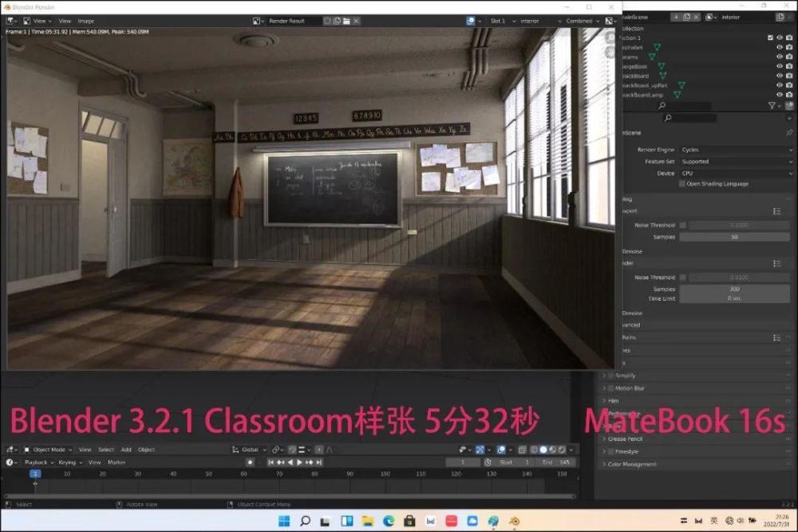798x532 pixels.
Task: Open the Keying menu in timeline
Action: click(69, 463)
